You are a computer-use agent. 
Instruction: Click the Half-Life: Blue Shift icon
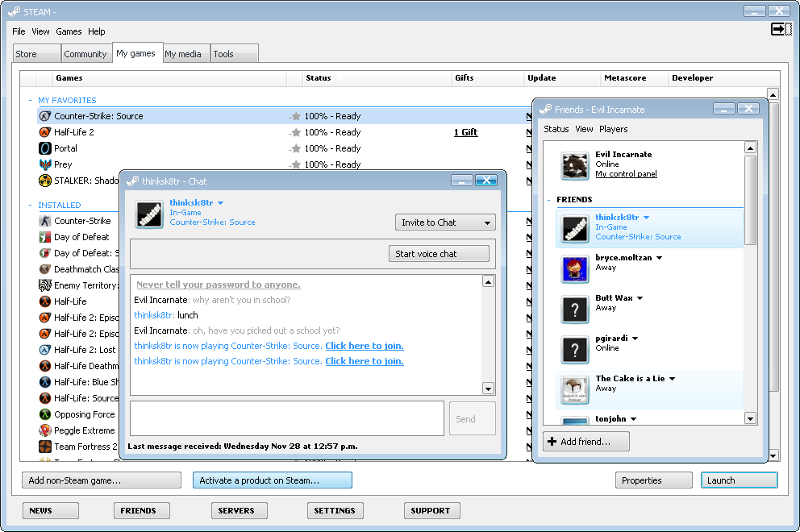(45, 382)
